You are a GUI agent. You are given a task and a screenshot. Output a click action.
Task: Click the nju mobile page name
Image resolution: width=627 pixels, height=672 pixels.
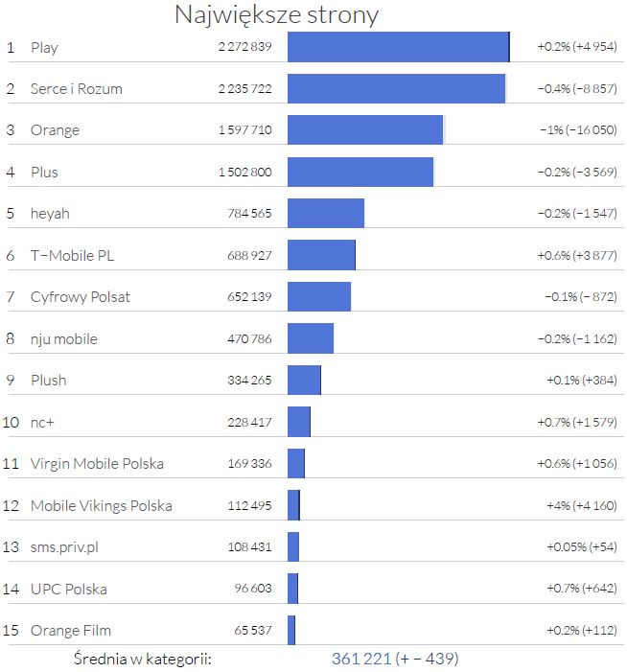[x=63, y=338]
